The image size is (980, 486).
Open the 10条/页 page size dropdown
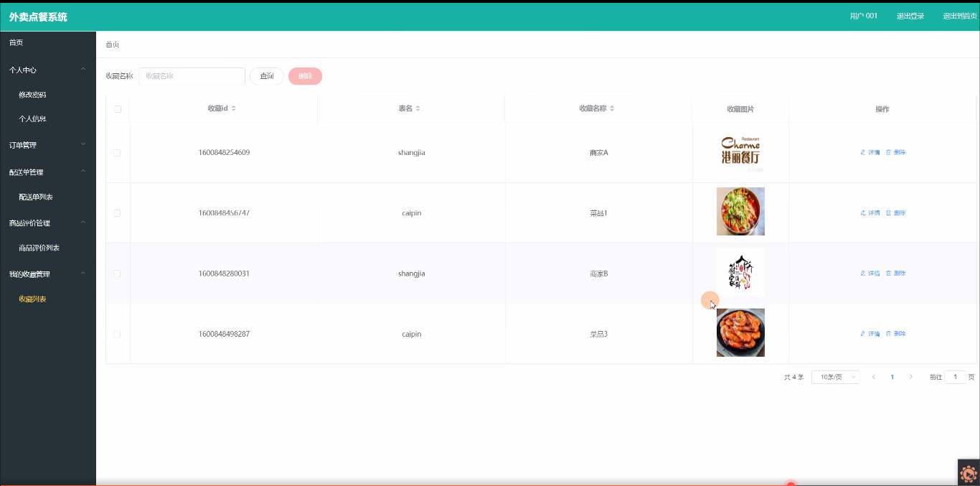tap(836, 377)
